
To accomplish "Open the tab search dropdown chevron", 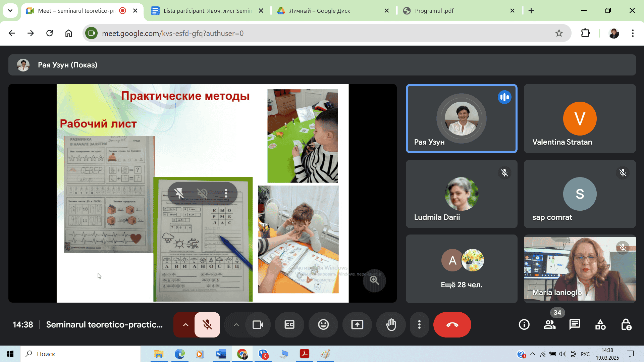I will tap(10, 10).
